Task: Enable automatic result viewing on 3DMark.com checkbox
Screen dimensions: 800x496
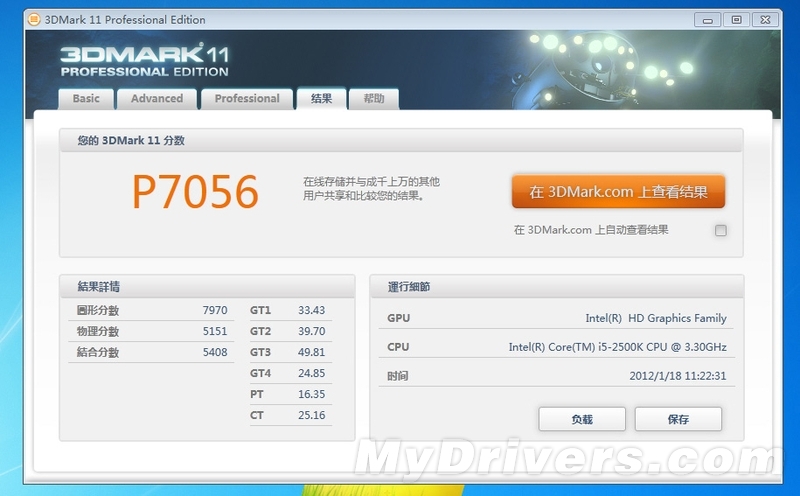Action: click(721, 231)
